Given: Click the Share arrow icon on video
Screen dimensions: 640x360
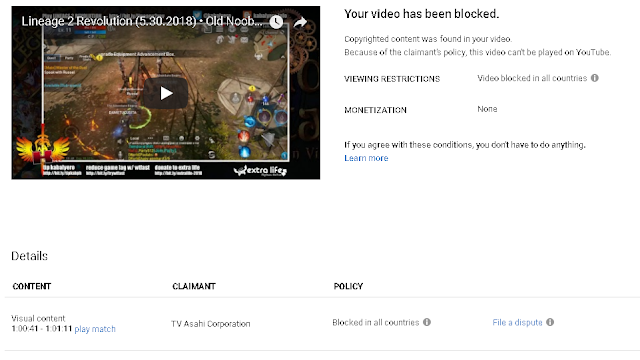Looking at the screenshot, I should (300, 22).
